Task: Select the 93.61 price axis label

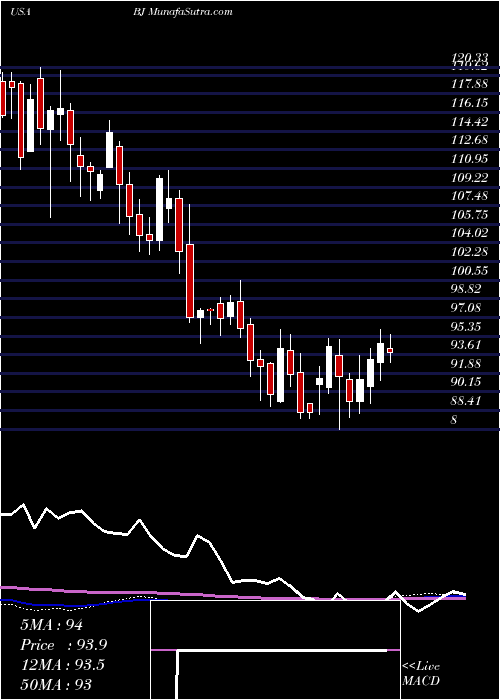Action: pyautogui.click(x=466, y=345)
